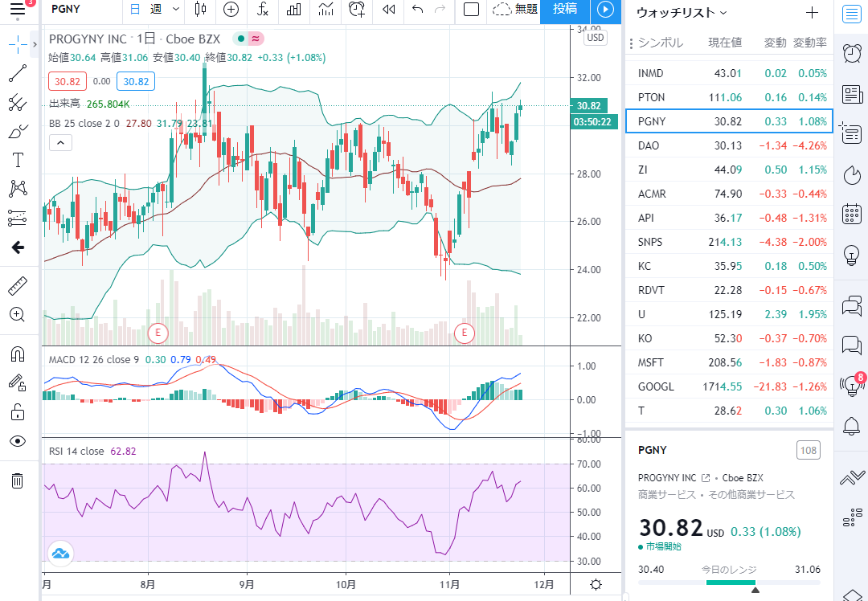Select the brush drawing tool
Image resolution: width=868 pixels, height=601 pixels.
(x=18, y=131)
